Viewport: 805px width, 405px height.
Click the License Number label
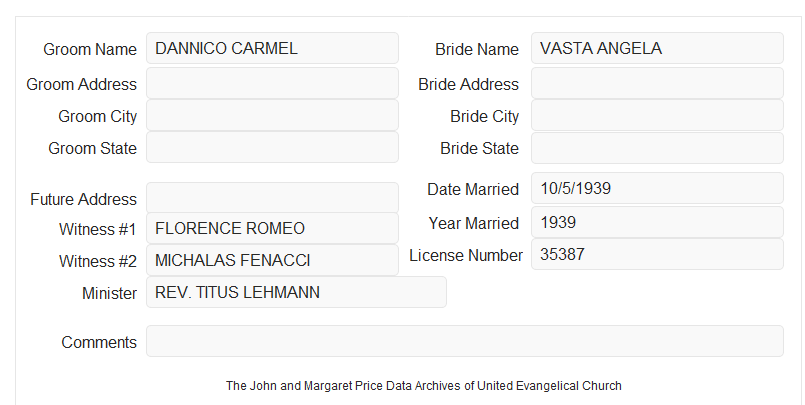tap(466, 255)
